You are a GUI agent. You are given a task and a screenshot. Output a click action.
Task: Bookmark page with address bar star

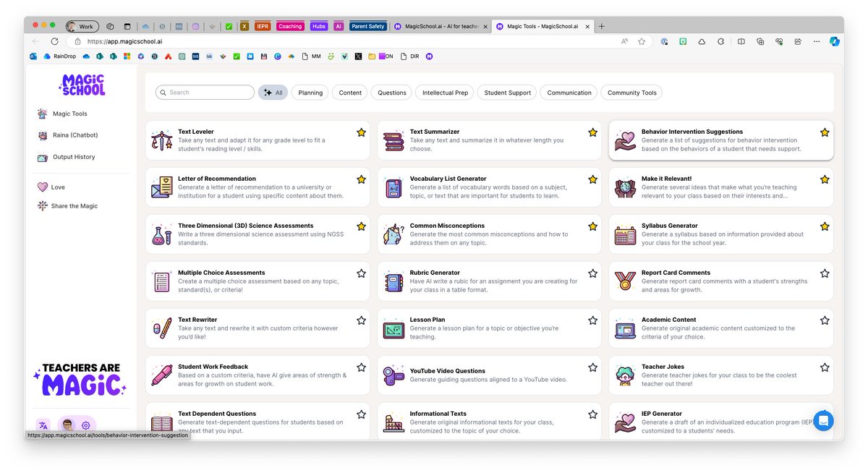click(642, 41)
